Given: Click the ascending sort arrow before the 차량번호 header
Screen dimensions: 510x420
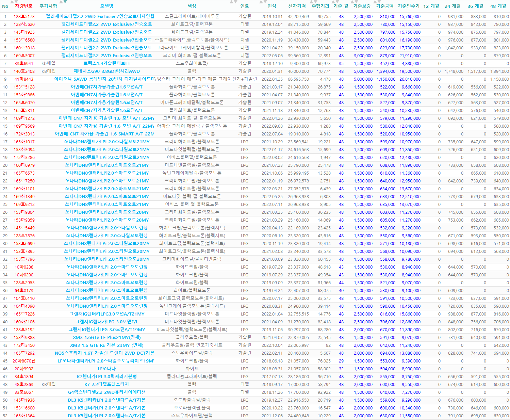Looking at the screenshot, I should point(12,2).
